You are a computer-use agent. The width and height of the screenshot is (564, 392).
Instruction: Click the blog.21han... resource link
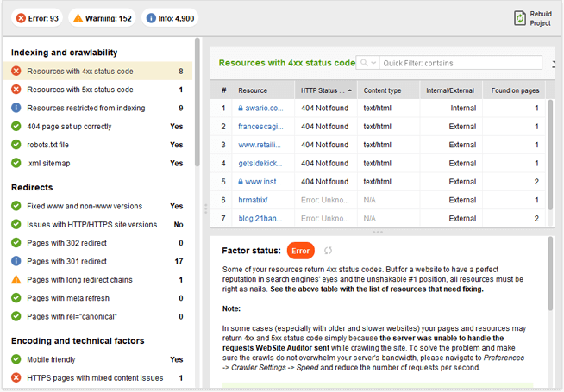pyautogui.click(x=260, y=218)
